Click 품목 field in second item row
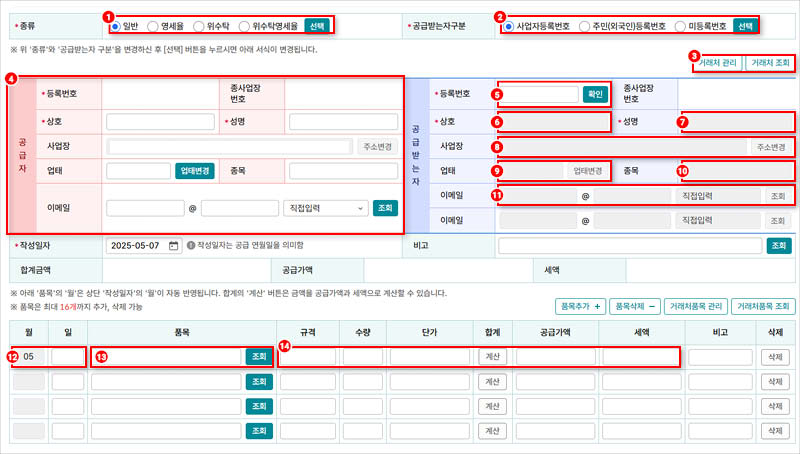Screen dimensions: 800x454 click(166, 382)
